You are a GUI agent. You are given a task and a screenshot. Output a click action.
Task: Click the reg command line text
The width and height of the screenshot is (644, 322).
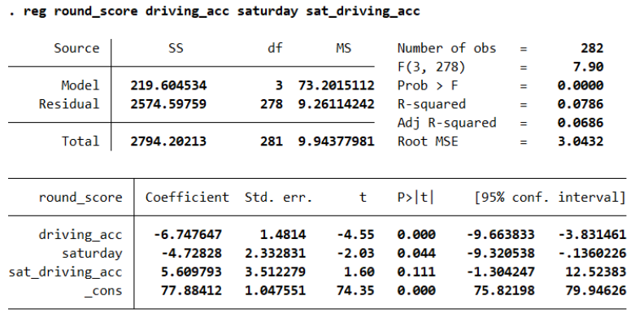[215, 11]
